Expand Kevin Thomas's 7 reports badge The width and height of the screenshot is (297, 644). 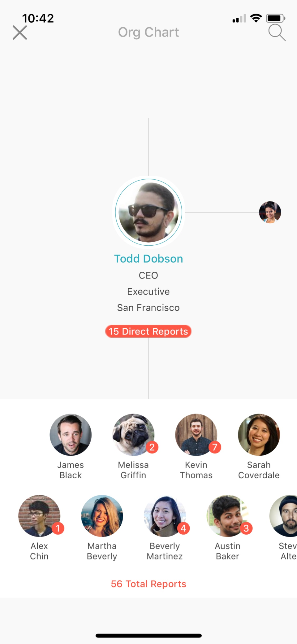pyautogui.click(x=215, y=447)
